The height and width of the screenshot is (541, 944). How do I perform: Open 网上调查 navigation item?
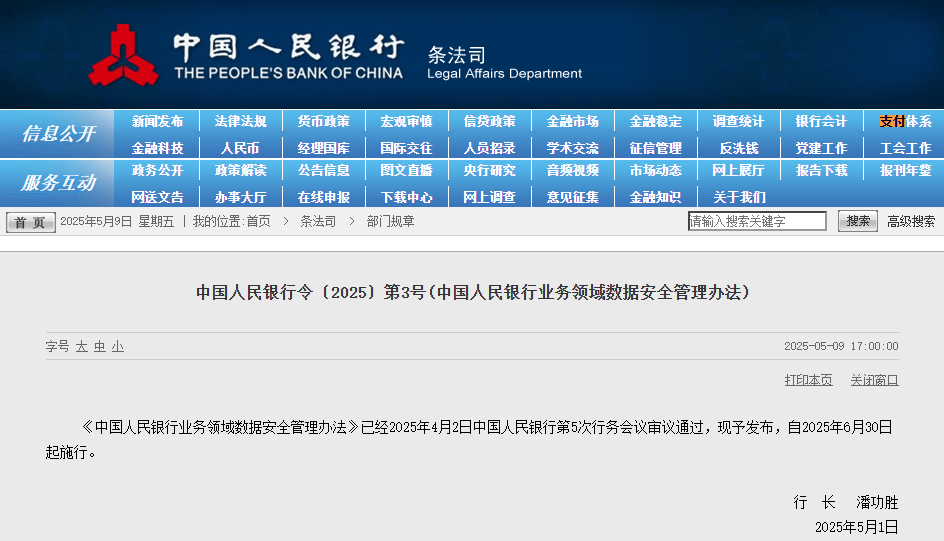pyautogui.click(x=489, y=197)
